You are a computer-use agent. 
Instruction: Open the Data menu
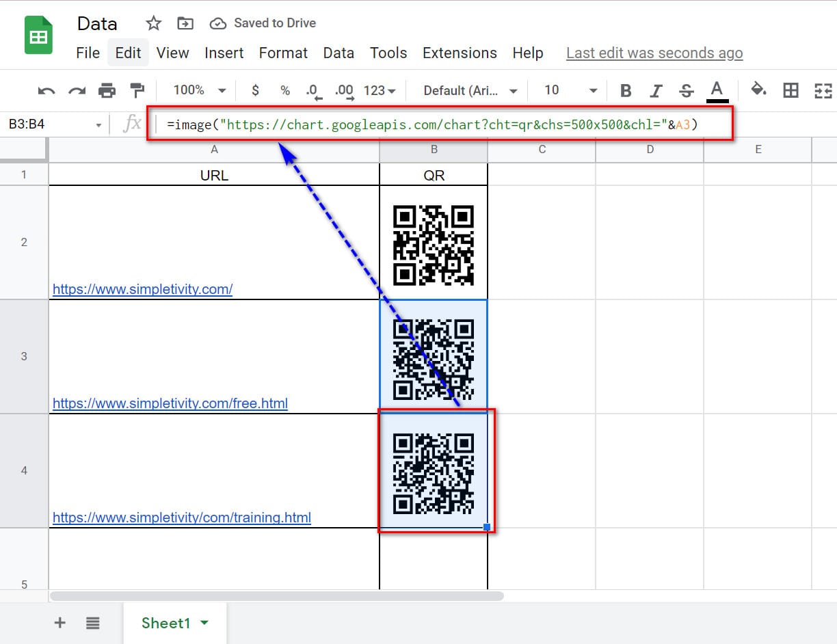pyautogui.click(x=338, y=53)
